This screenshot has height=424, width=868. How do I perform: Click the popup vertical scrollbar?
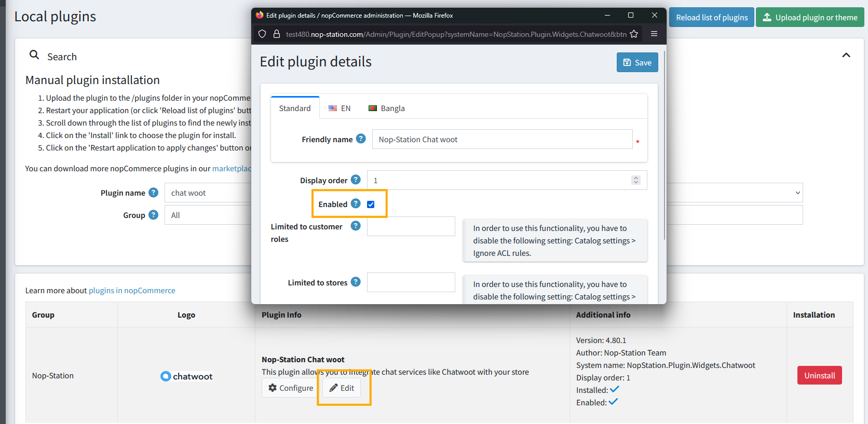664,145
